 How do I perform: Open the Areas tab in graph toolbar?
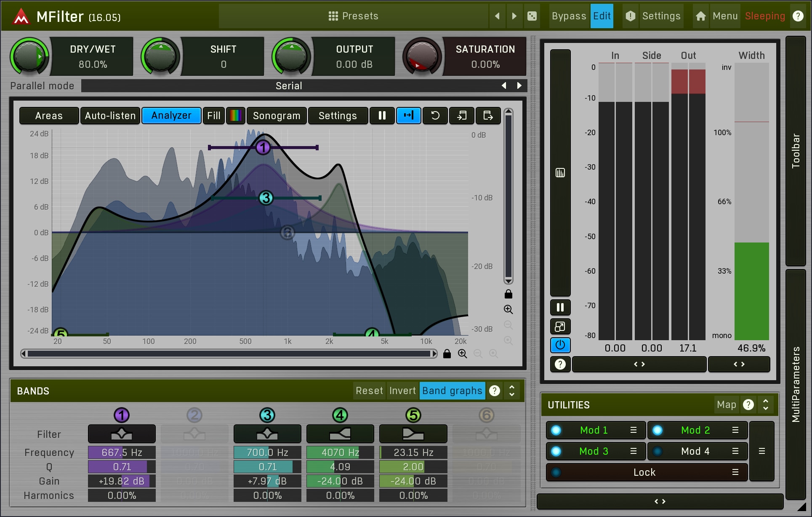(49, 115)
